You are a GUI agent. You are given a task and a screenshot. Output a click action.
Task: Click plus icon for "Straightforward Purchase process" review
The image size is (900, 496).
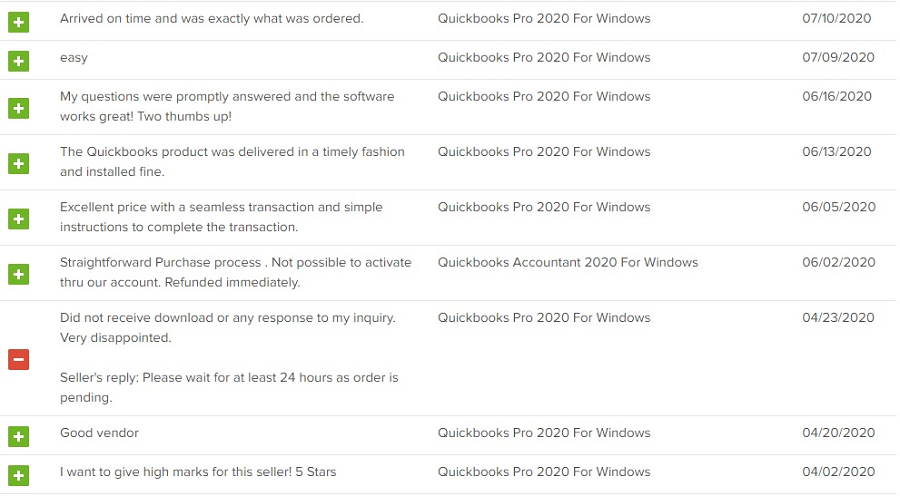coord(18,273)
